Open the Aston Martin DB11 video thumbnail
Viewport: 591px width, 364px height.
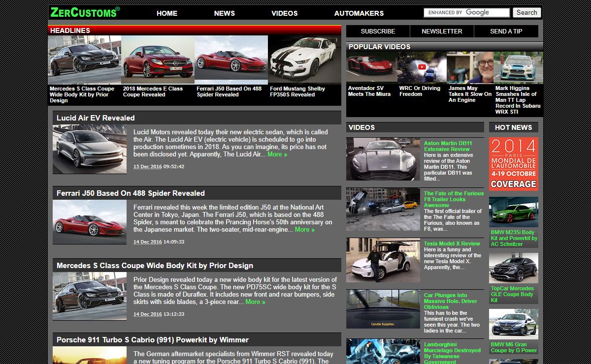point(383,159)
